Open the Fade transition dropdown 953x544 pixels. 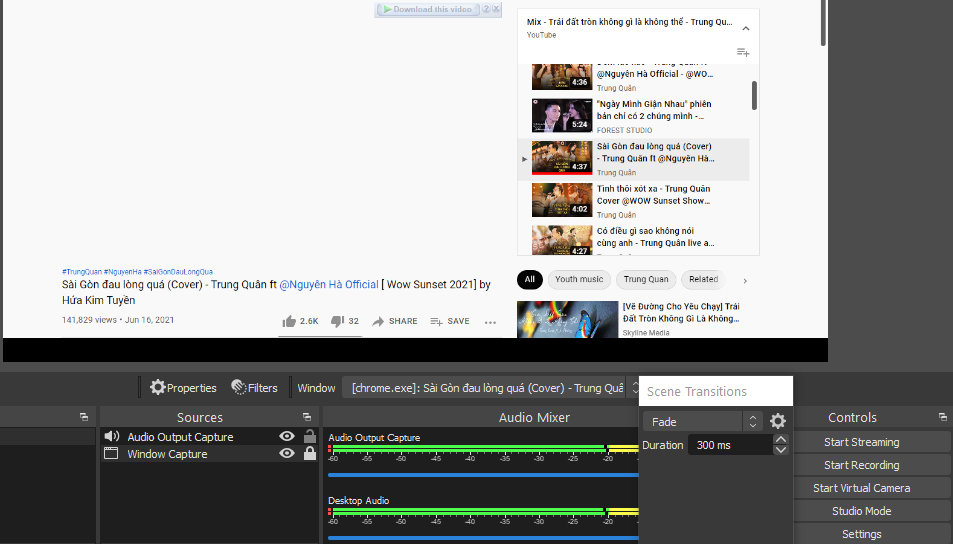coord(702,421)
